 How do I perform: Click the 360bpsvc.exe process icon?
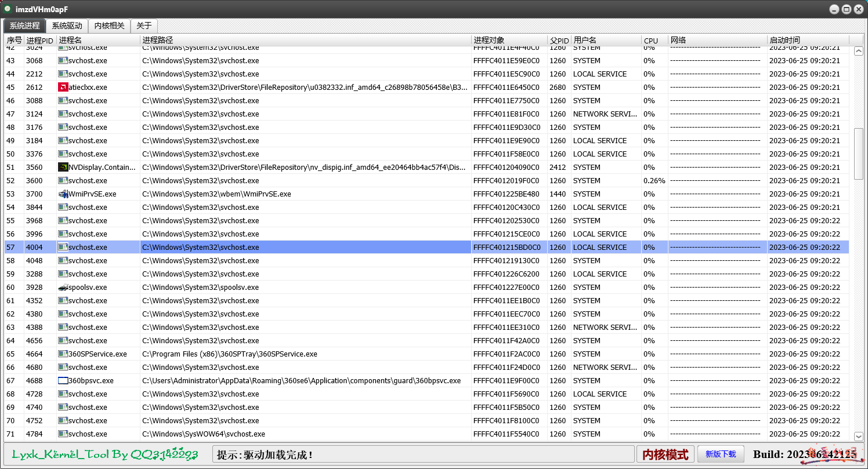point(63,381)
